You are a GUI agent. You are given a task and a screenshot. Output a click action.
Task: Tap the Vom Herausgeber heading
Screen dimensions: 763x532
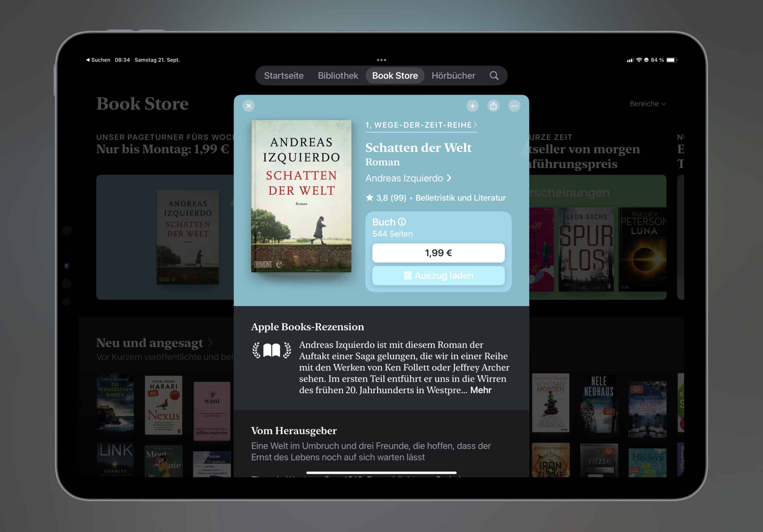tap(294, 431)
